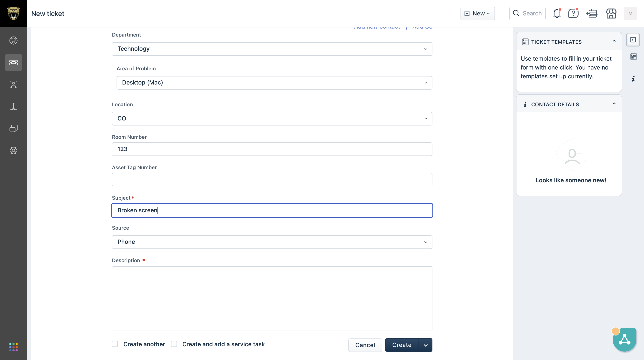Open the Contacts icon in sidebar
644x360 pixels.
14,85
